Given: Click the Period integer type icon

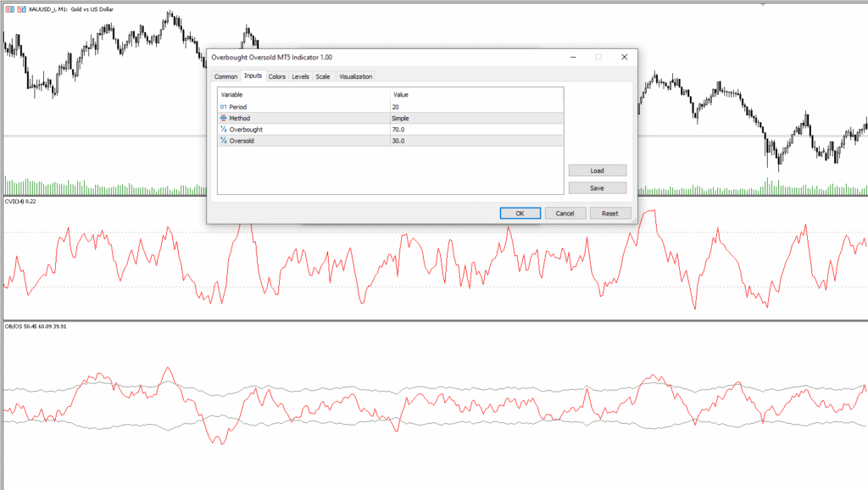Looking at the screenshot, I should coord(224,107).
